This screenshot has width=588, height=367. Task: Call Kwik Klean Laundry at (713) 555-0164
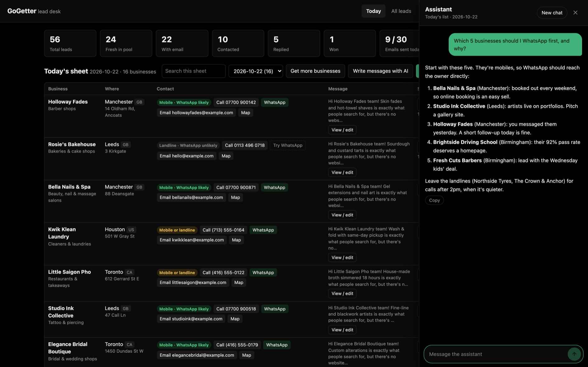point(223,230)
